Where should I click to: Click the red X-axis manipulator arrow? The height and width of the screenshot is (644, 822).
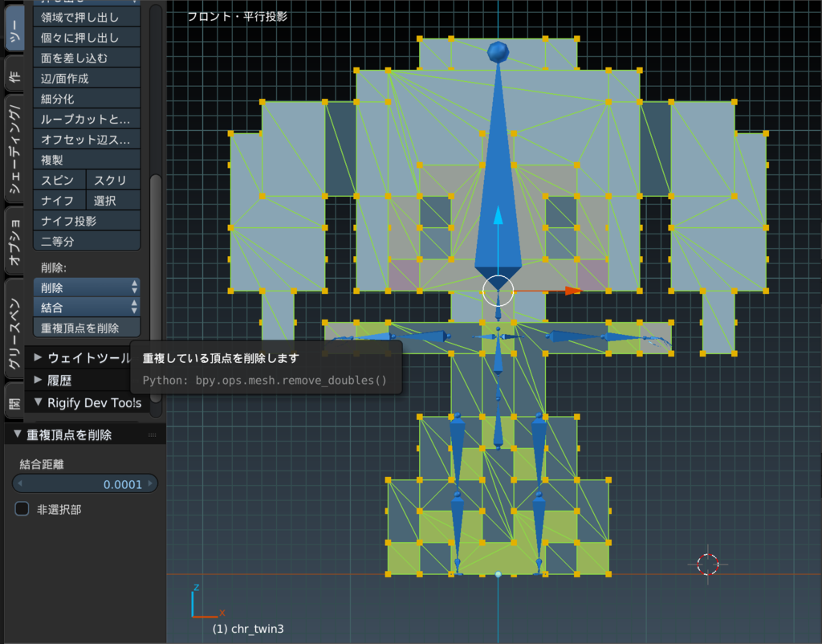572,291
